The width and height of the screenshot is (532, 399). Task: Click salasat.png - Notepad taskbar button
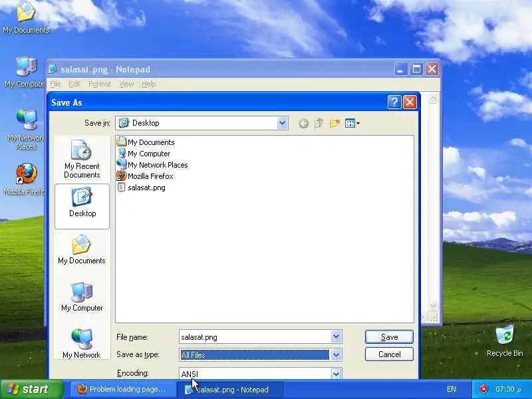click(230, 389)
